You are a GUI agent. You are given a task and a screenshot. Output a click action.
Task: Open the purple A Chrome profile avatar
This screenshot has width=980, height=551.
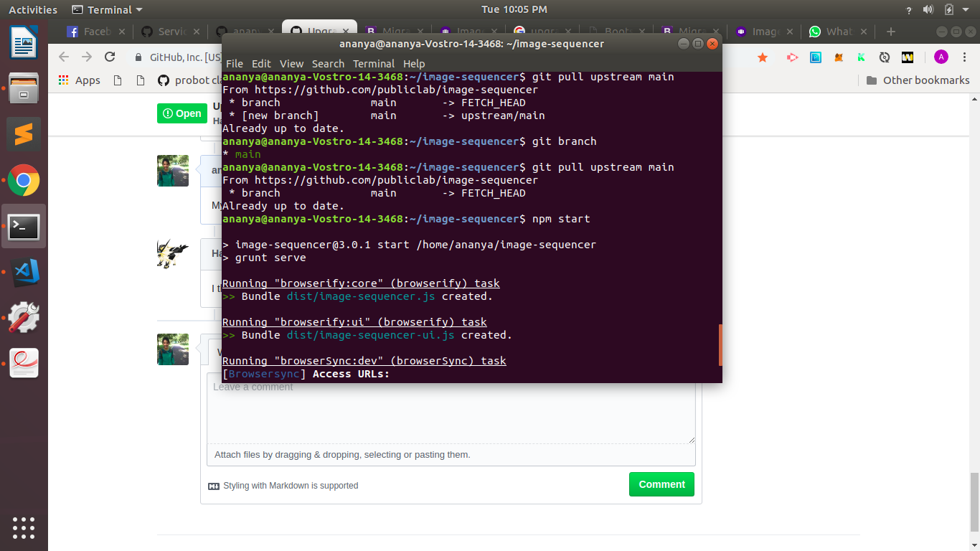(941, 57)
